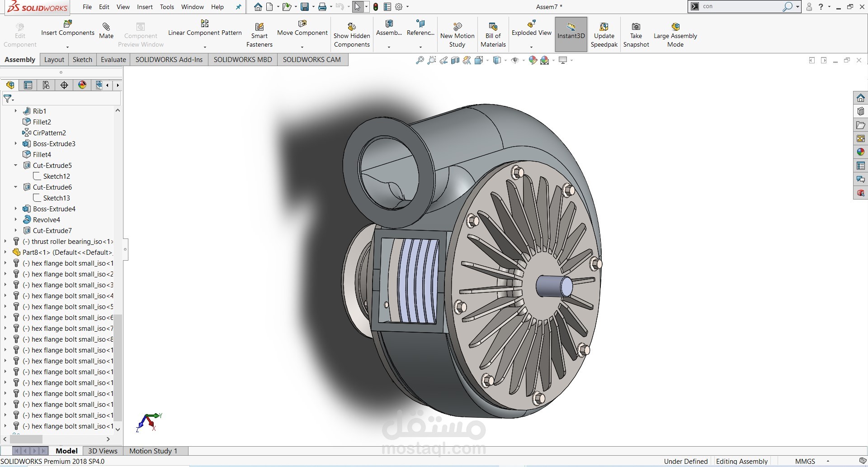Open the Exploded View dropdown arrow

point(531,47)
